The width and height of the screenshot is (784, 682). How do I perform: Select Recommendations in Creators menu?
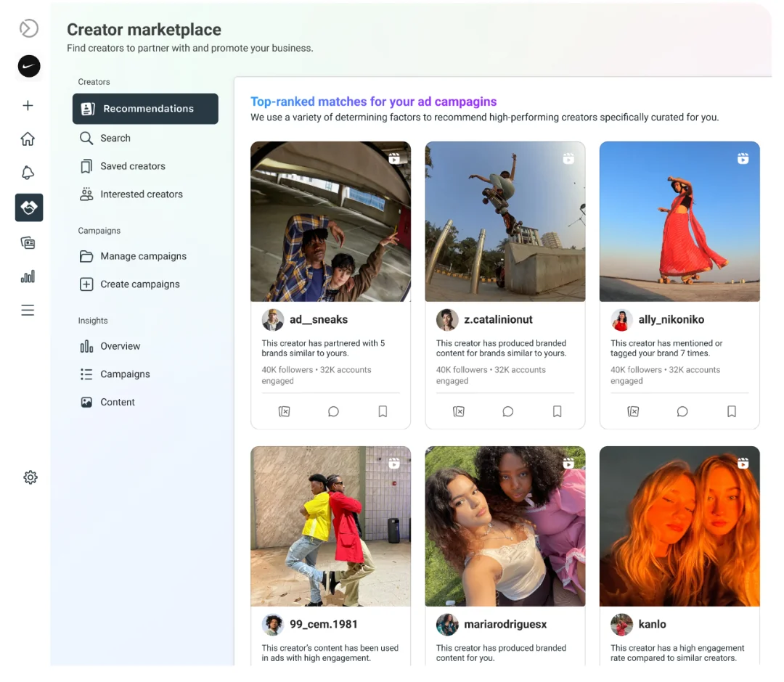coord(145,108)
